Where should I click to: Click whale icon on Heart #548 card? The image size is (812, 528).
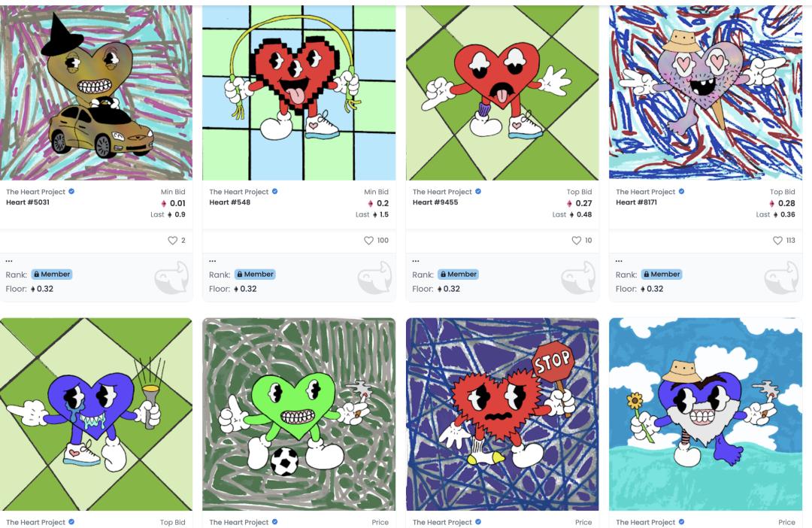[x=375, y=278]
